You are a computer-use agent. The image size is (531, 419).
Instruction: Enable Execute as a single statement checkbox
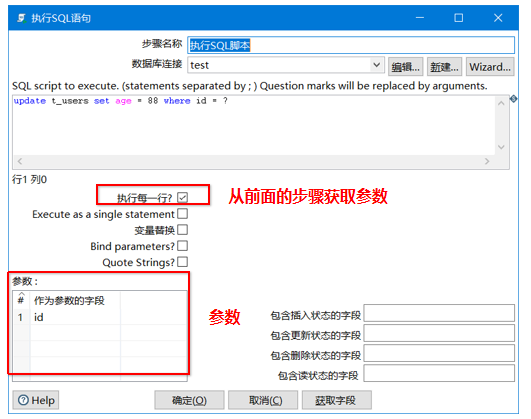pyautogui.click(x=183, y=214)
